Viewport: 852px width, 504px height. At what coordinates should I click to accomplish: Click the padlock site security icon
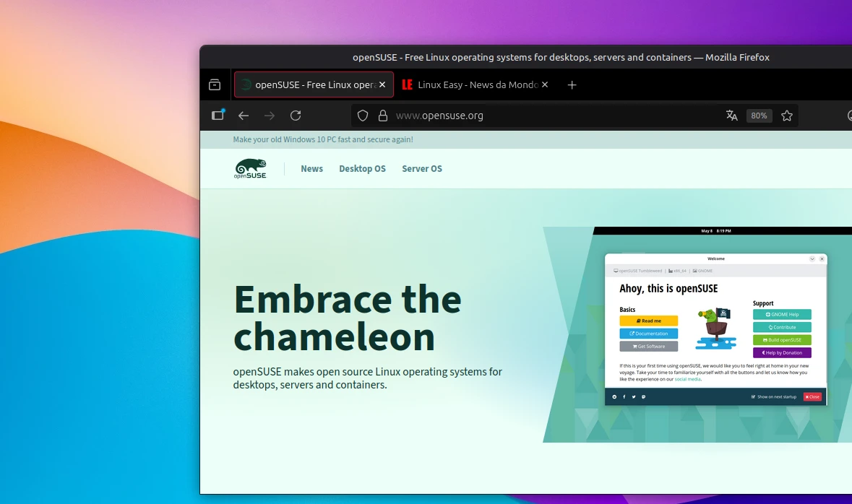click(382, 116)
